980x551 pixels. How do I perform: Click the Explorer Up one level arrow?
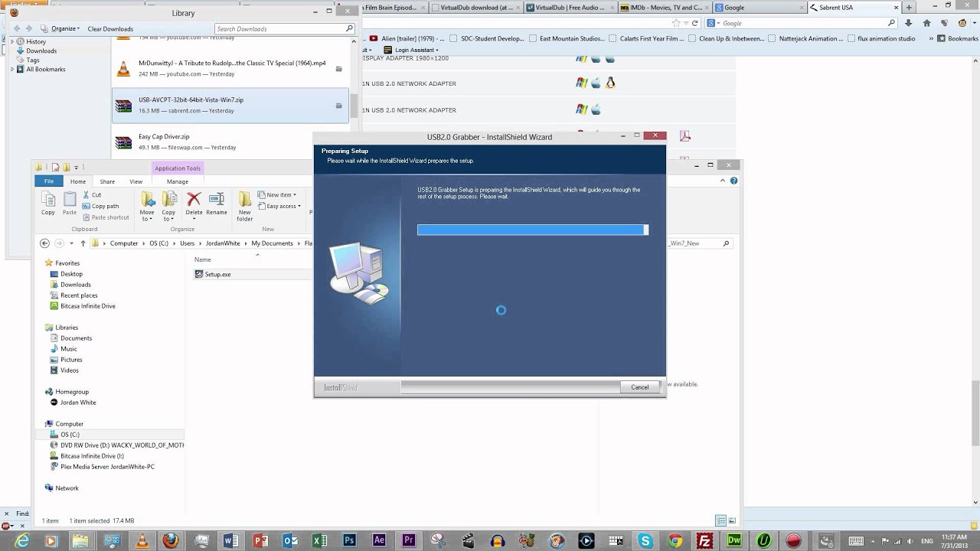83,243
